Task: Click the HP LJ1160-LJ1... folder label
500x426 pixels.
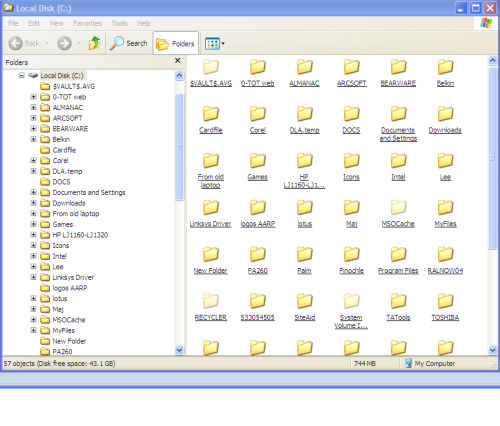Action: (x=304, y=181)
